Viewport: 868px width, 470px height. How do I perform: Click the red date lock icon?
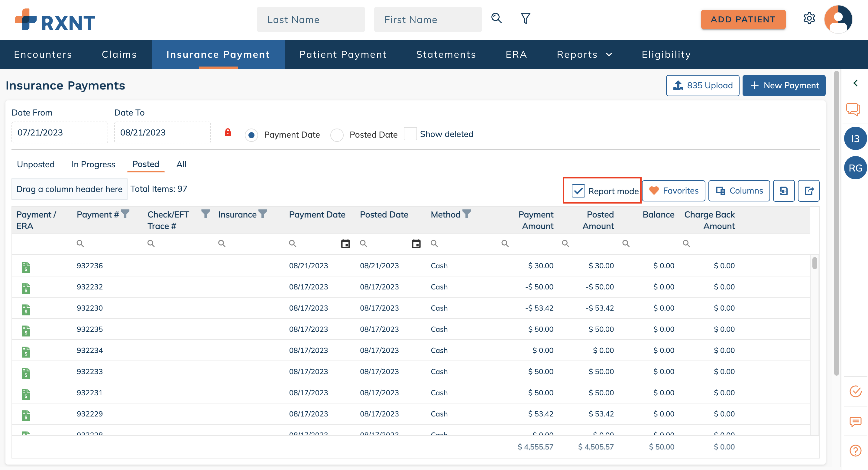point(228,132)
